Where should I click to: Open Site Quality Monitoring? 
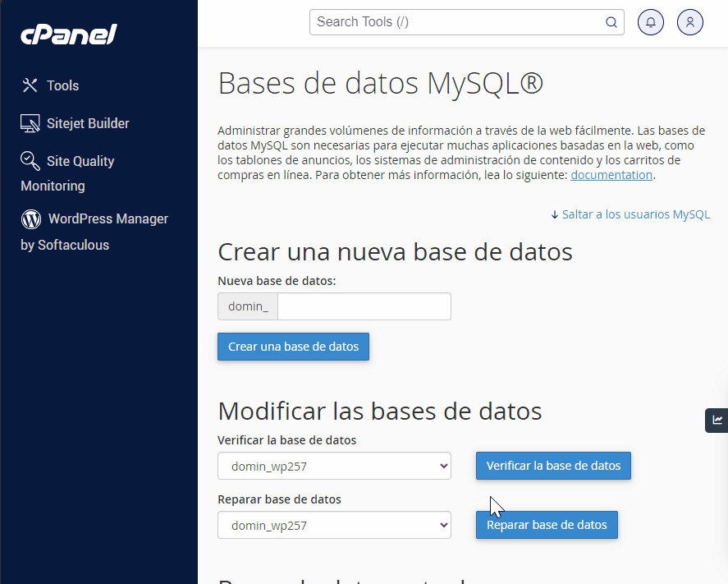click(x=67, y=172)
